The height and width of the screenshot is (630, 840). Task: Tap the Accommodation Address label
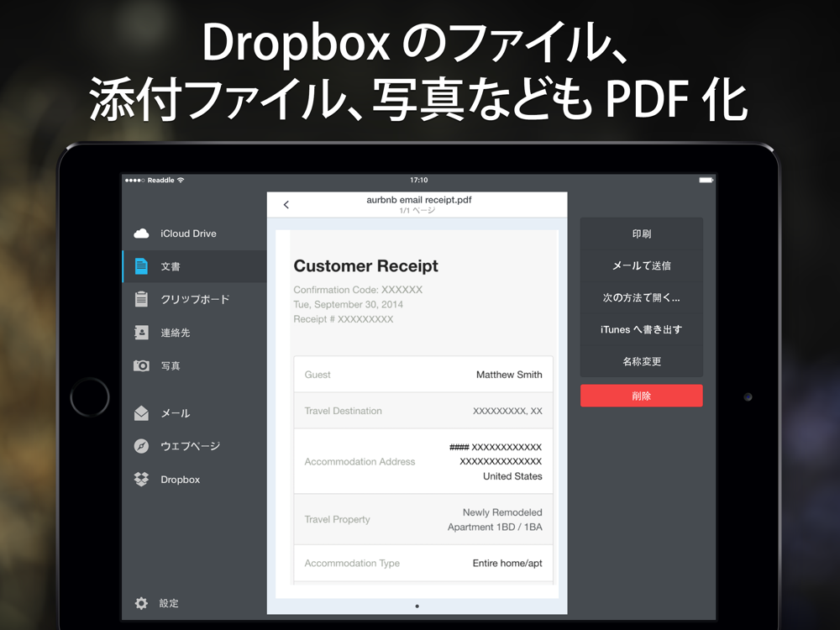point(360,462)
